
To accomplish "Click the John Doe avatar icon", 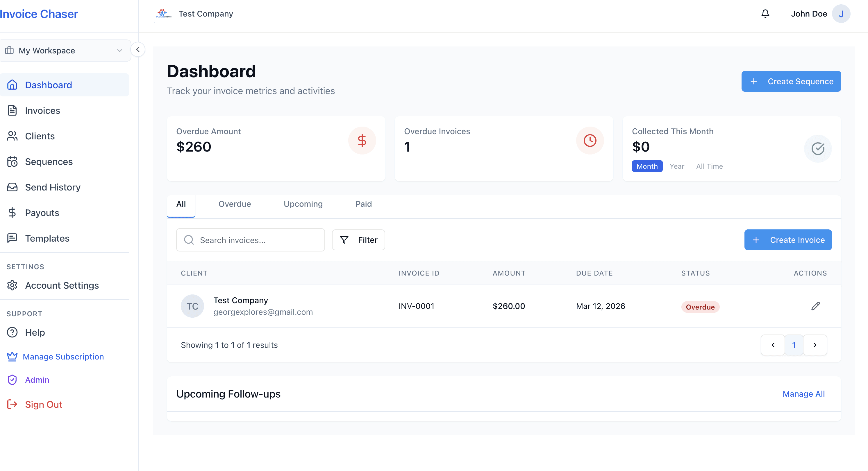I will pos(841,14).
